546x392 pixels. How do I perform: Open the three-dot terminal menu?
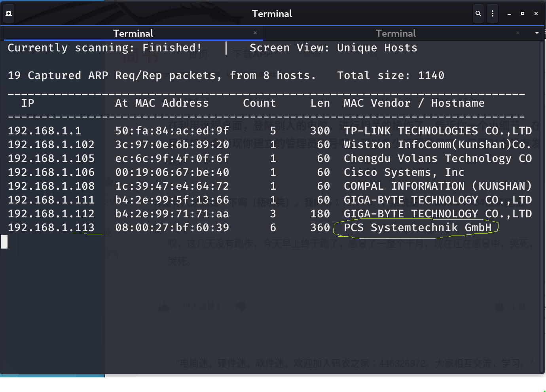tap(492, 13)
